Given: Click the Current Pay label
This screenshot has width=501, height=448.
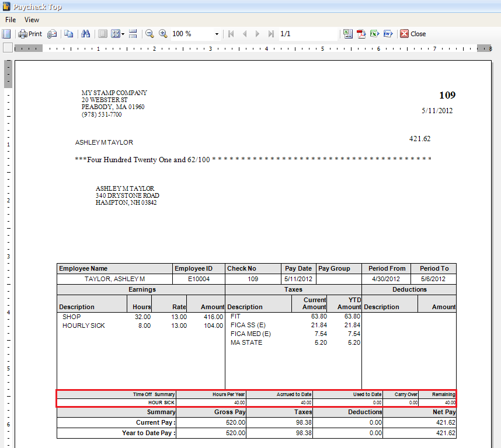Looking at the screenshot, I should click(x=155, y=422).
